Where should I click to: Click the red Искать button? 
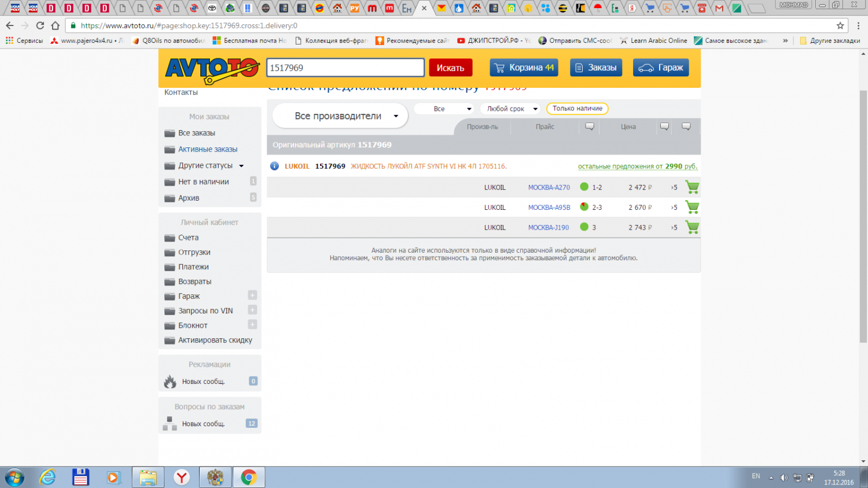tap(450, 68)
